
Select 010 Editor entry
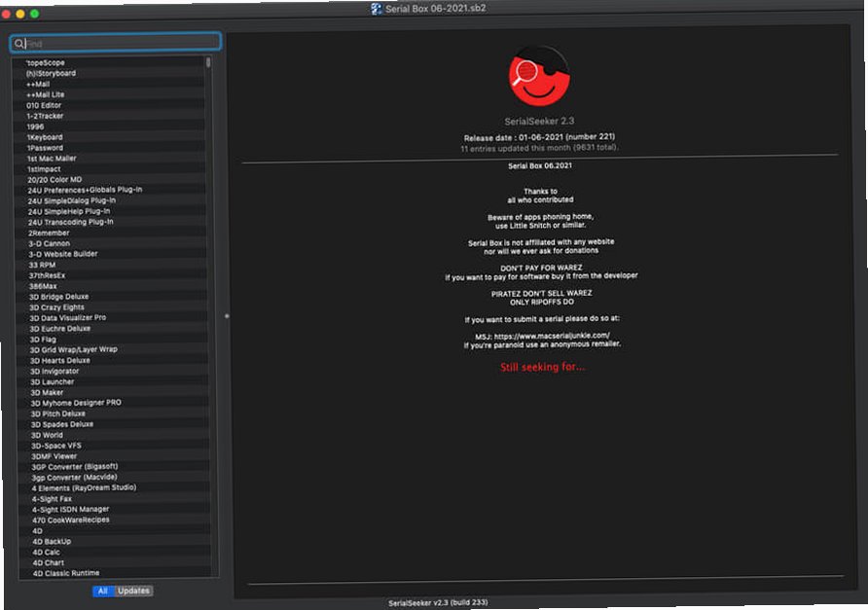(x=109, y=105)
